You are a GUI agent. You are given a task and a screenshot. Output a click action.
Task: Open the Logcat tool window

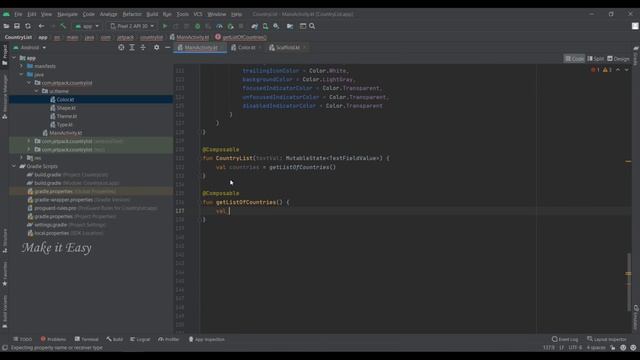coord(140,339)
